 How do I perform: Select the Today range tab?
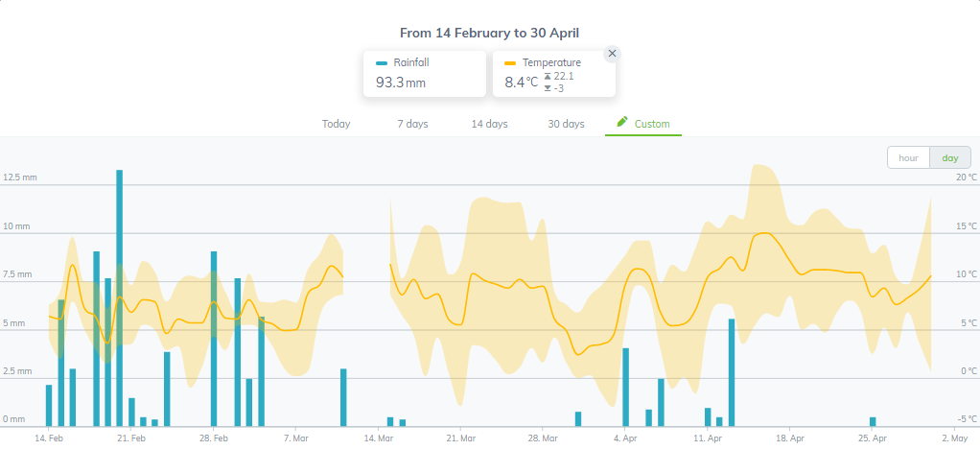click(337, 124)
